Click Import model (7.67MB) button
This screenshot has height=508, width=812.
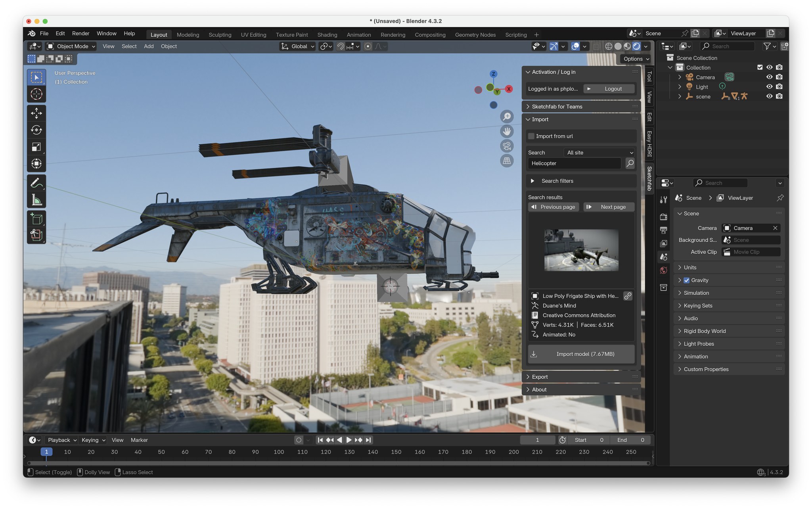[581, 354]
